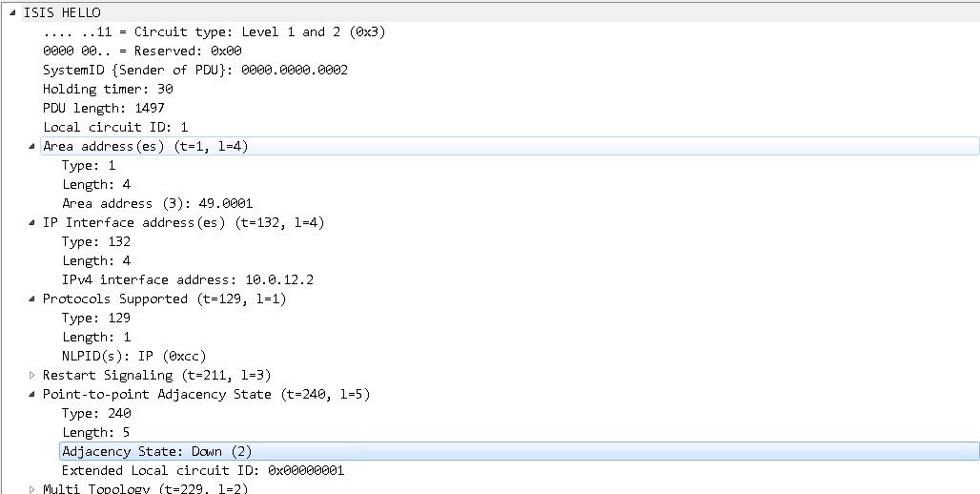The width and height of the screenshot is (980, 494).
Task: Select the PDU length: 1497 row
Action: [x=103, y=108]
